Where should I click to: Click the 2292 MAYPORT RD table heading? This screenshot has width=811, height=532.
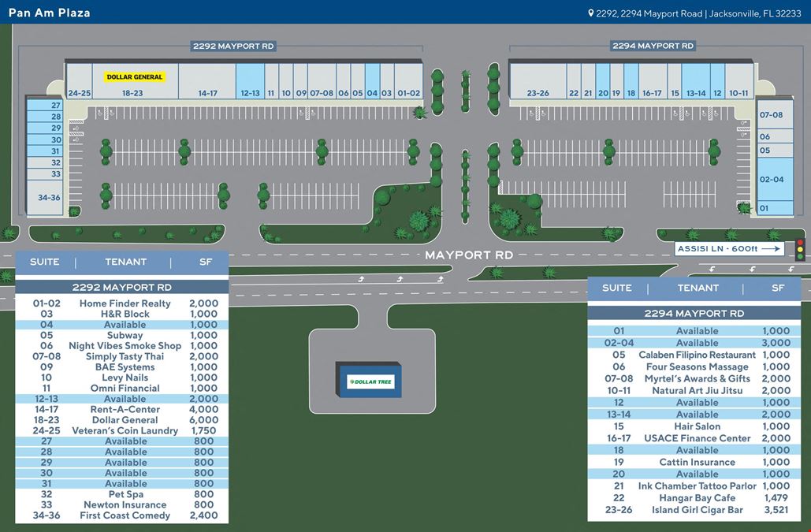point(122,287)
